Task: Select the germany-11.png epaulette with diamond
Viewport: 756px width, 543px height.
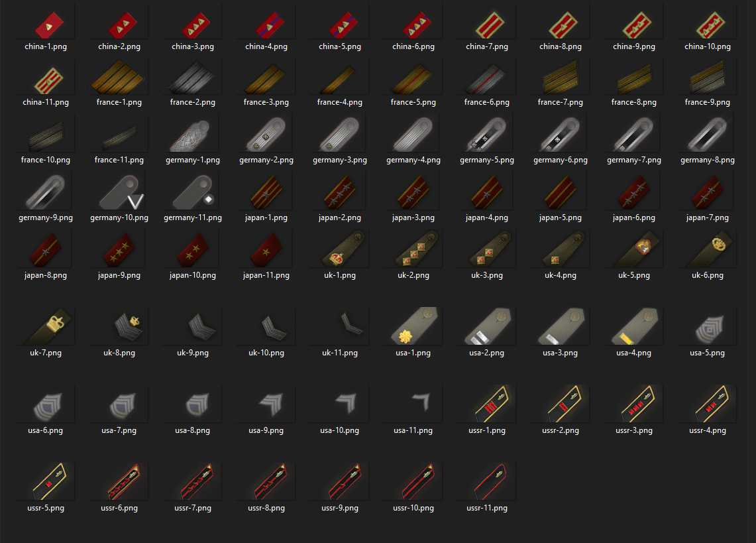Action: pos(194,193)
